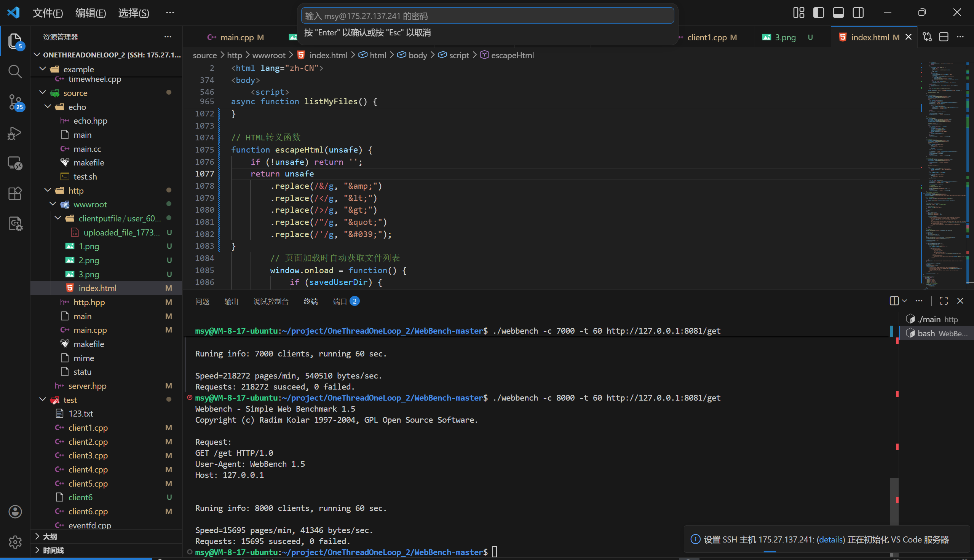Click the details link in SSH notification
The image size is (974, 560).
(830, 539)
